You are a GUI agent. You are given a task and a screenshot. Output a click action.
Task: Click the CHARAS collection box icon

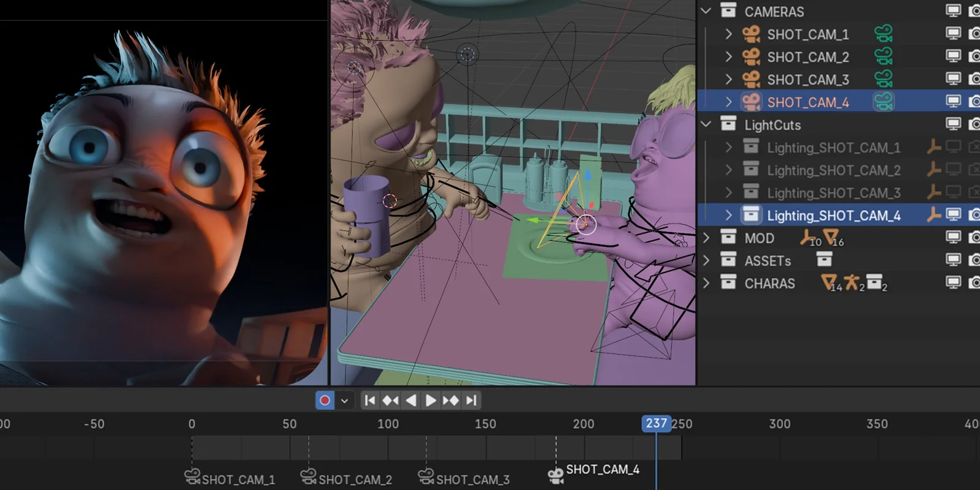[728, 282]
